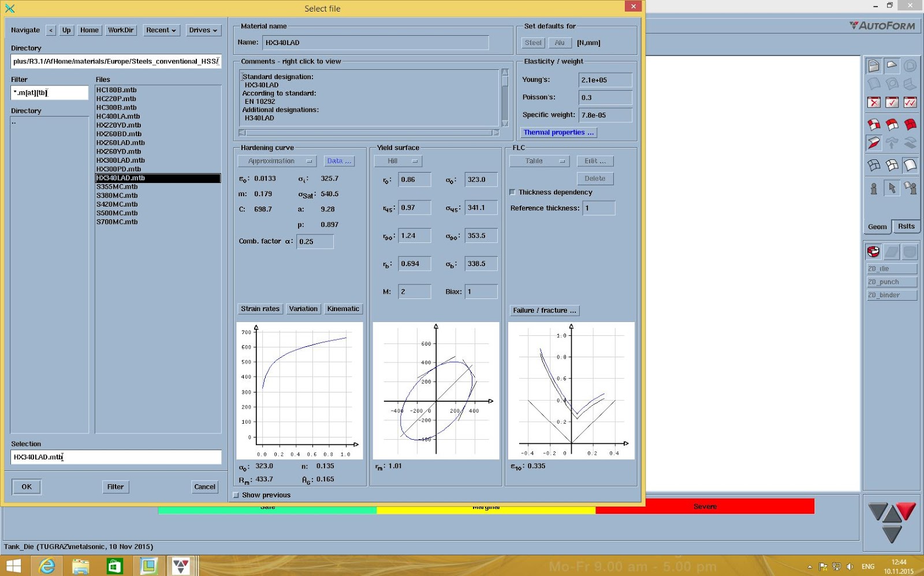
Task: Click the red peeling surface tool icon
Action: pyautogui.click(x=874, y=143)
